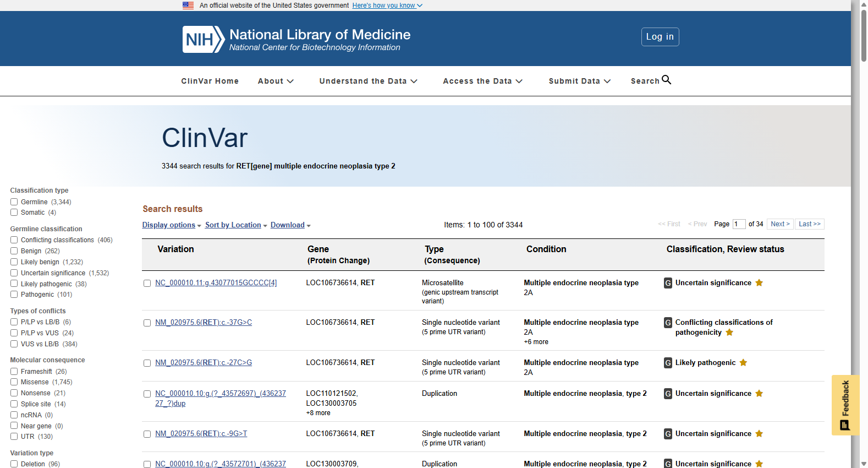Click the Log in button
Image resolution: width=868 pixels, height=468 pixels.
[660, 37]
